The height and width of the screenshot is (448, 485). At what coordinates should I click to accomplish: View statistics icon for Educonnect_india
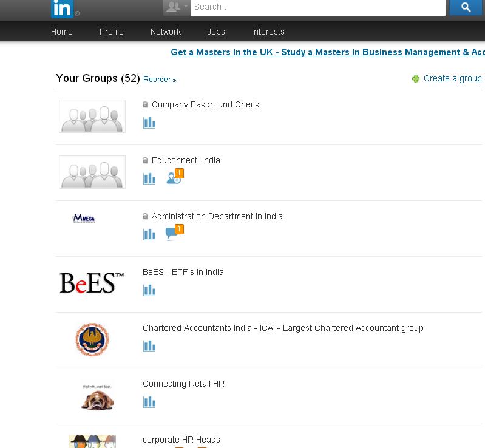pyautogui.click(x=149, y=178)
